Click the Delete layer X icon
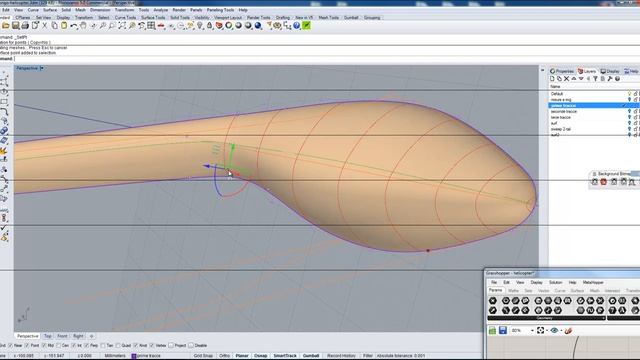This screenshot has width=640, height=360. [567, 79]
